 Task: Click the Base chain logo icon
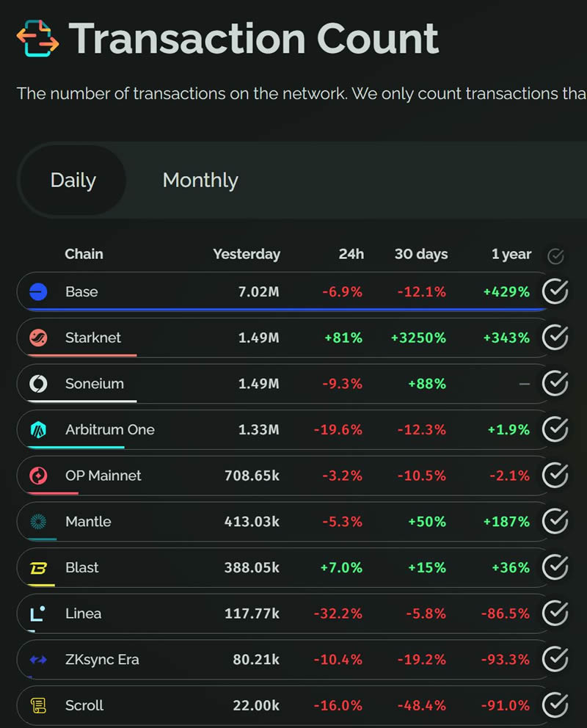(x=38, y=292)
